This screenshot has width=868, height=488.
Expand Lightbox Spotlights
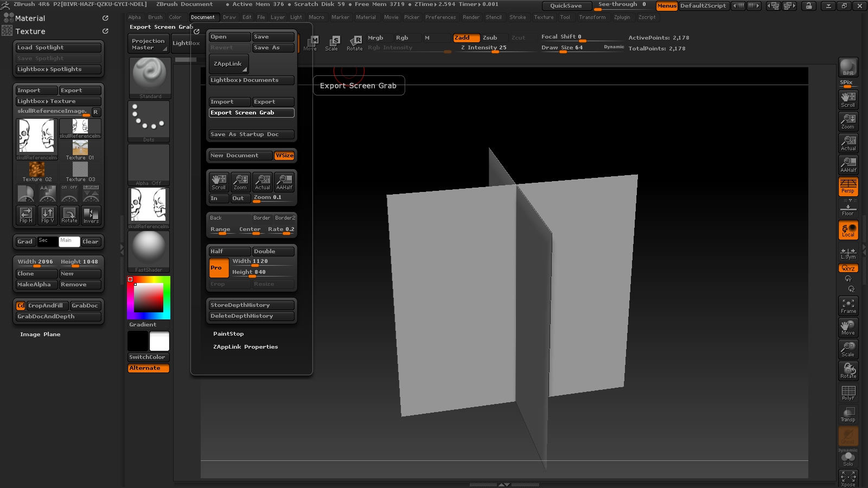[59, 69]
